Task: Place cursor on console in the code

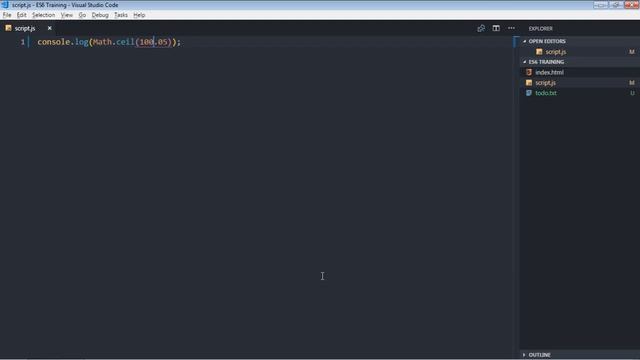Action: coord(54,42)
